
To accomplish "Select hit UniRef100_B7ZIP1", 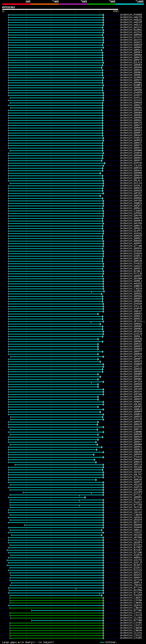I will [x=131, y=545].
